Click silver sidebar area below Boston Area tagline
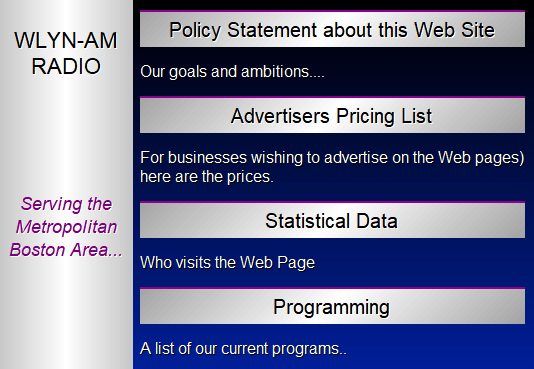The image size is (534, 369). [66, 315]
